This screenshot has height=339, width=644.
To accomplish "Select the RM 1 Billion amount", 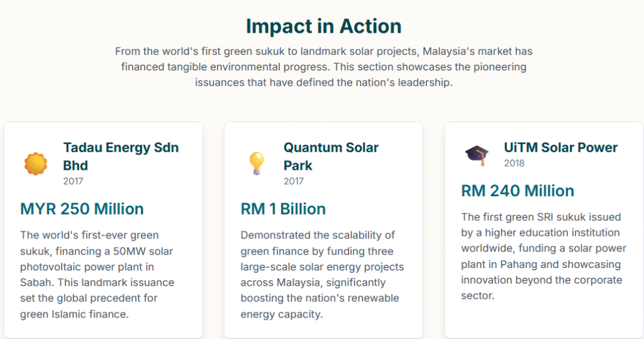I will (x=283, y=209).
